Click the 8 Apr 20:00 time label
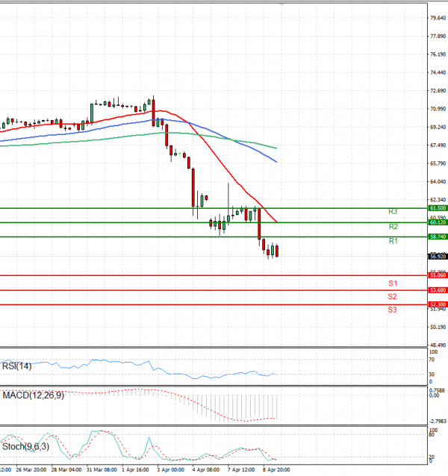 tap(276, 469)
